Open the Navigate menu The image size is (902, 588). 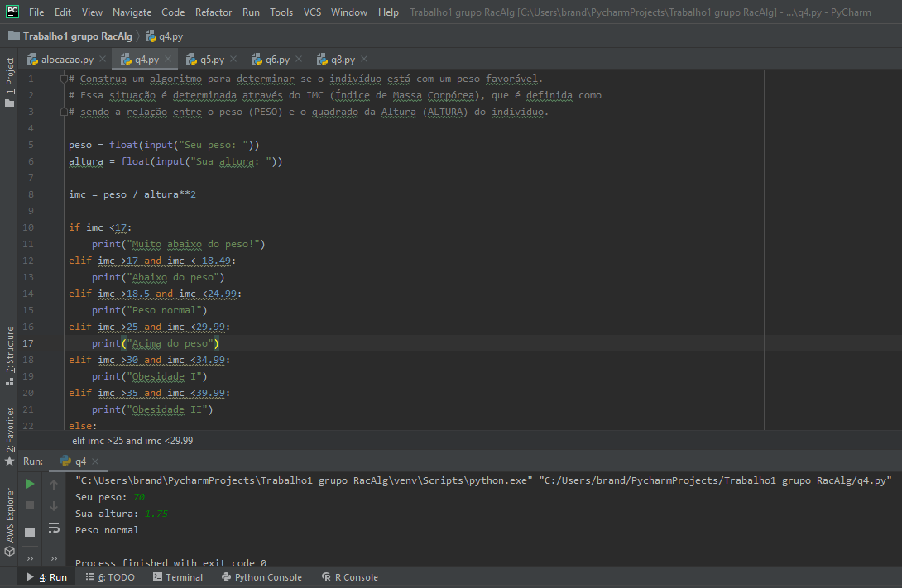point(132,12)
